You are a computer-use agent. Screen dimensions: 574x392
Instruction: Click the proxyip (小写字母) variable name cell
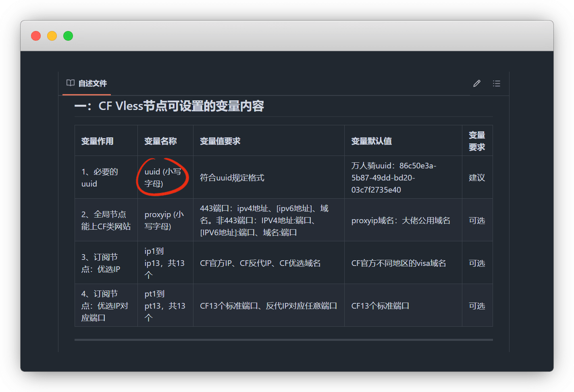[x=164, y=220]
